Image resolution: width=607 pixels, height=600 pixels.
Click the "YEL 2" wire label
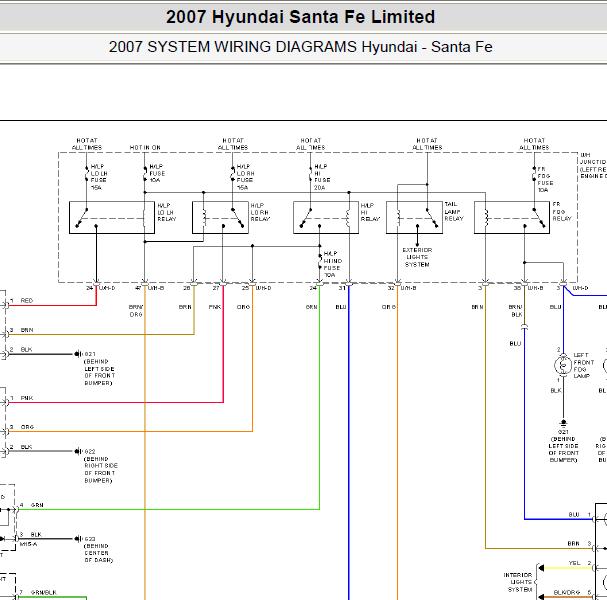[580, 563]
